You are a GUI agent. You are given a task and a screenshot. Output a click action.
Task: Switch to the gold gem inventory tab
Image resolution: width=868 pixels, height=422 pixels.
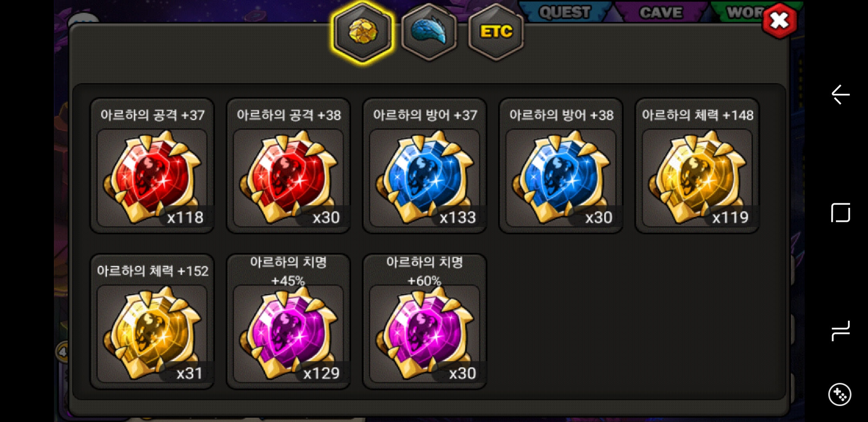click(x=362, y=32)
